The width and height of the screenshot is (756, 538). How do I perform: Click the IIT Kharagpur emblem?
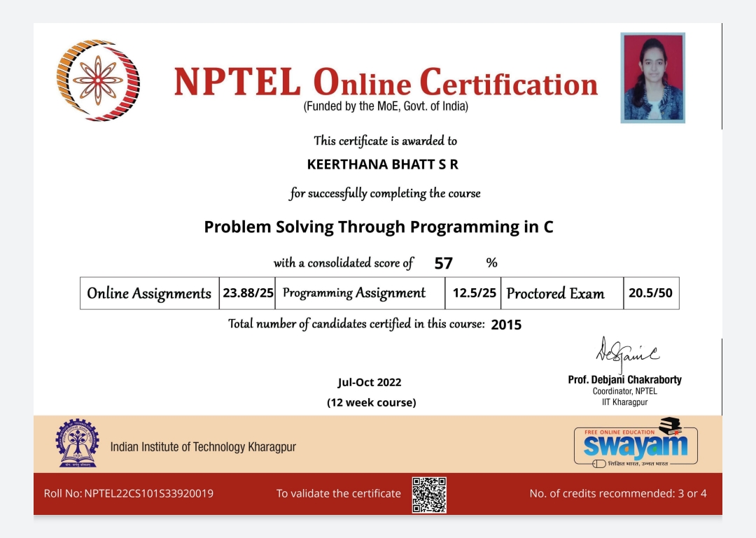pos(77,444)
